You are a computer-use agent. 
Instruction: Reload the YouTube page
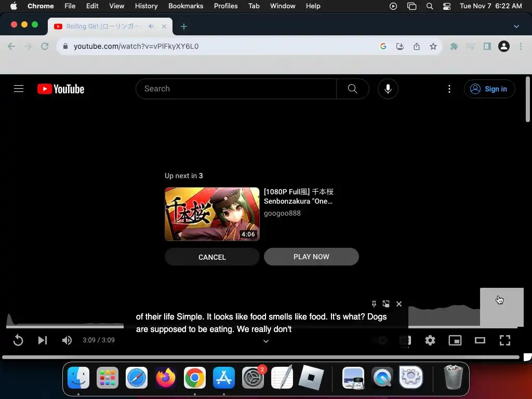(x=45, y=46)
